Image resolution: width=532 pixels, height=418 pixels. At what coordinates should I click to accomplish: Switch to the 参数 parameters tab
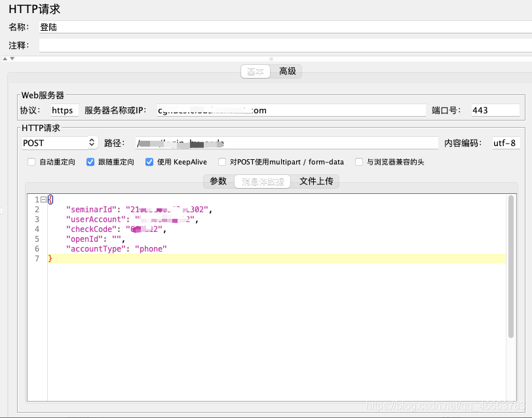coord(218,181)
